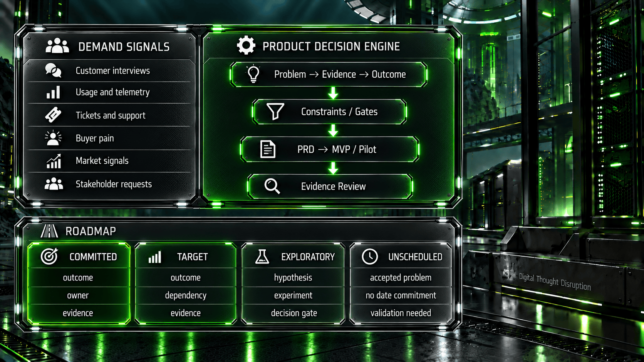
Task: Click accepted problem in Unscheduled column
Action: click(x=401, y=278)
